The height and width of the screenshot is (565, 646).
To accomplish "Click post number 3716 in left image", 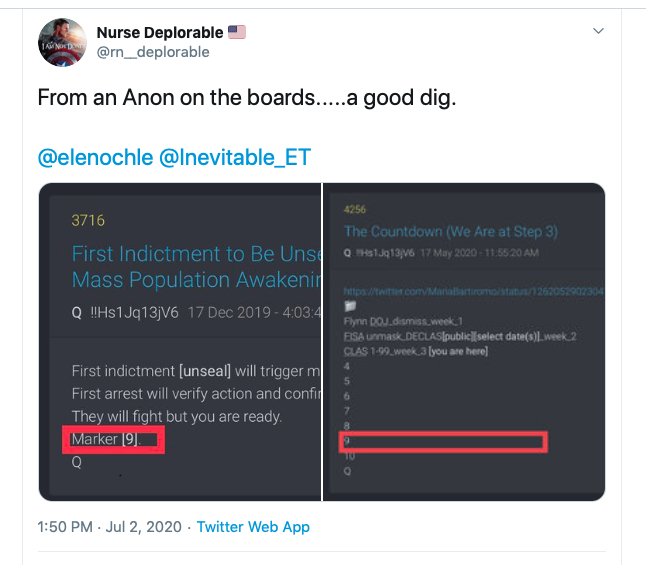I will point(88,220).
